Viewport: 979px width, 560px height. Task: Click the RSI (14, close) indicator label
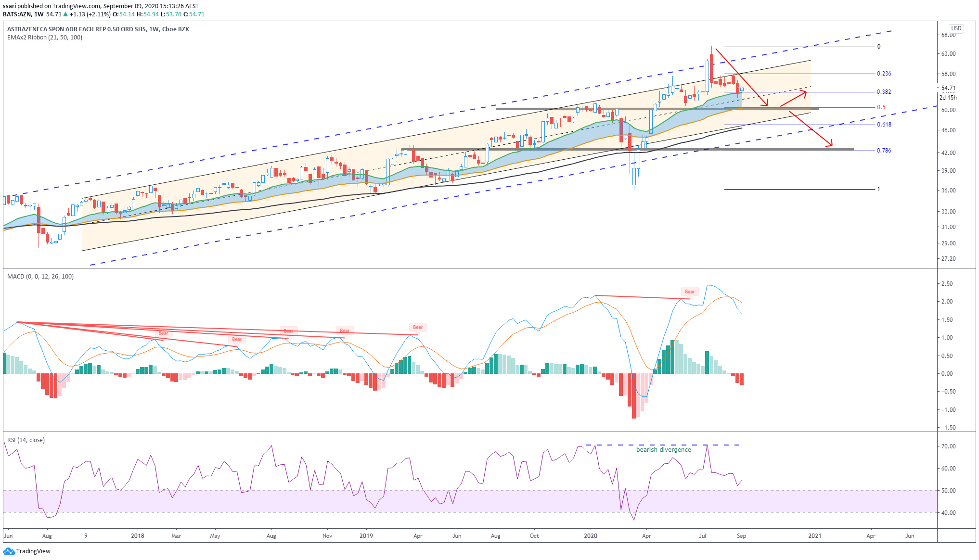(26, 440)
